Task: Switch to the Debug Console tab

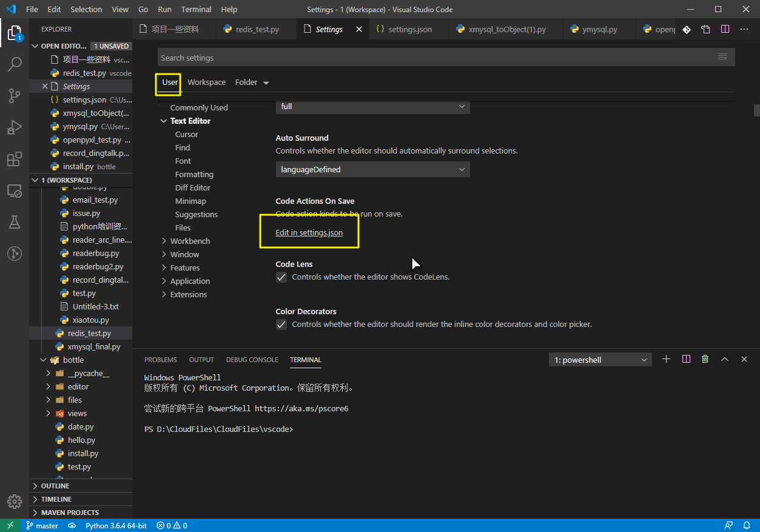Action: 252,360
